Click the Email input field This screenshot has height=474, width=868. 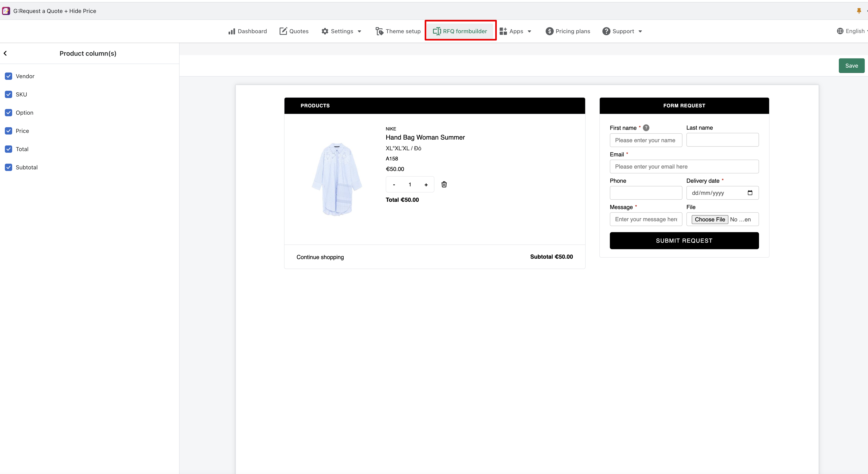[x=684, y=167]
